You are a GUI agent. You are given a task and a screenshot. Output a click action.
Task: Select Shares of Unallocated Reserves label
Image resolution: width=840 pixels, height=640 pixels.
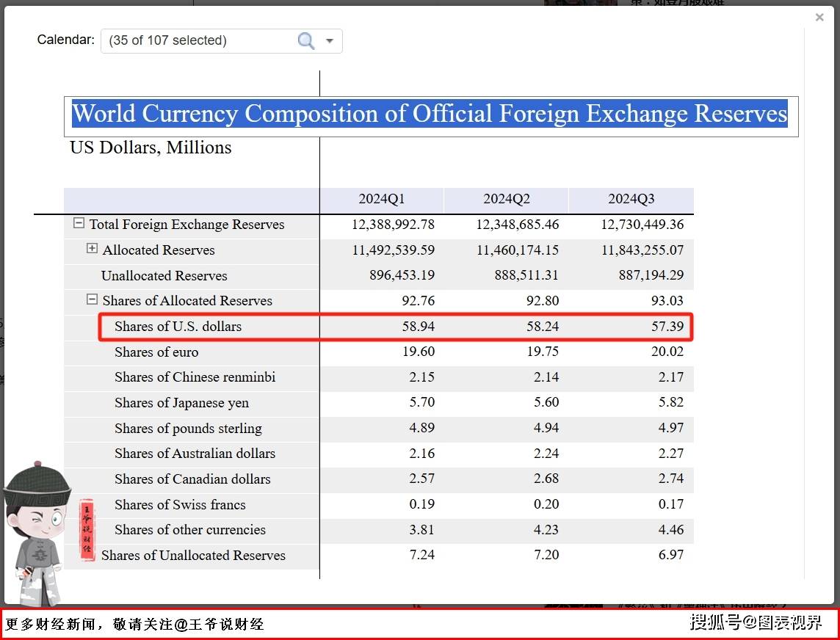click(x=193, y=556)
